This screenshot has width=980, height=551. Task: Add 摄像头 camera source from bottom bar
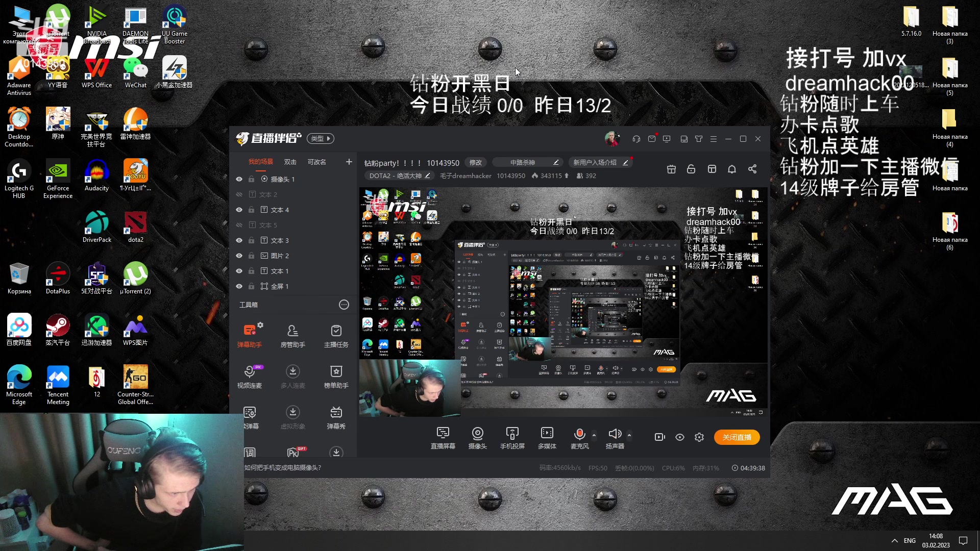[477, 438]
